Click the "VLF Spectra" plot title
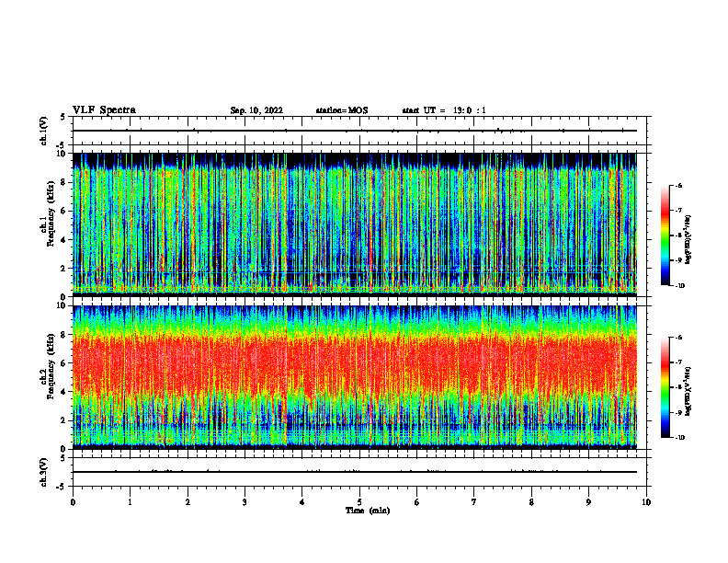Screen dimensions: 728x563 pyautogui.click(x=104, y=110)
